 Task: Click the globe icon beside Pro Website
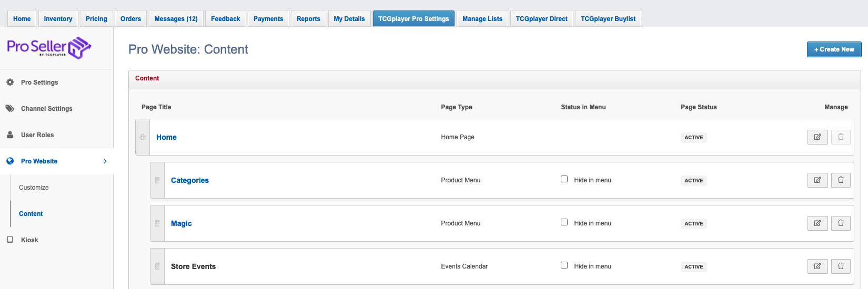[x=10, y=161]
